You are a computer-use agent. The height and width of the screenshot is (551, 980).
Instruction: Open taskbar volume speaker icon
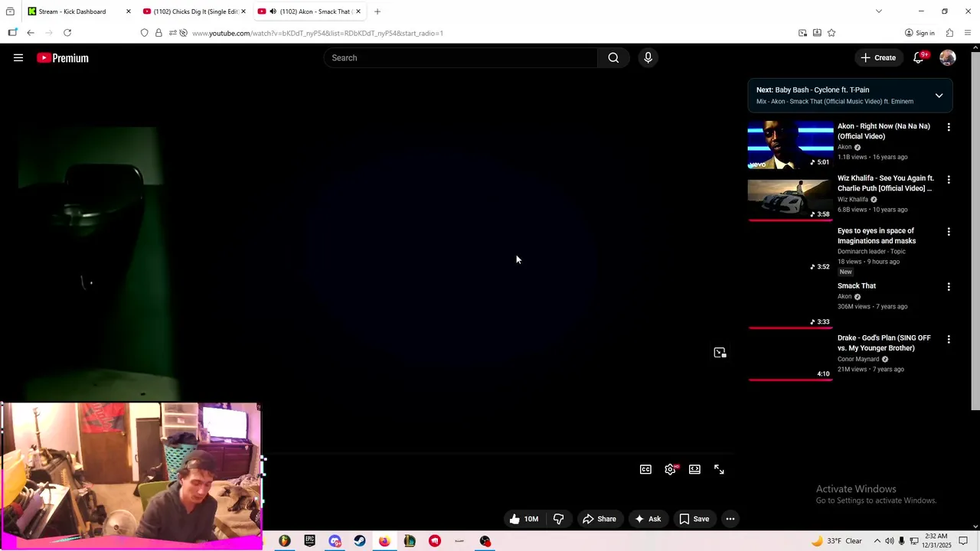tap(890, 541)
